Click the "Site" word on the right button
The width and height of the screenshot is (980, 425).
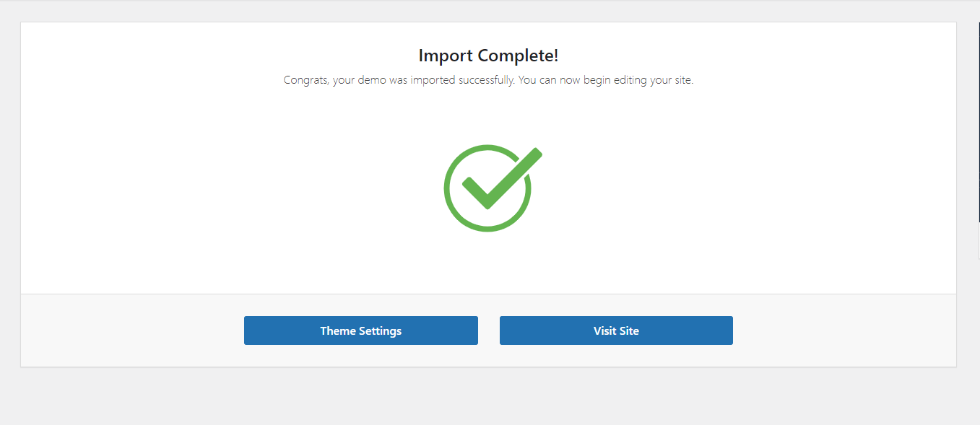click(x=628, y=331)
